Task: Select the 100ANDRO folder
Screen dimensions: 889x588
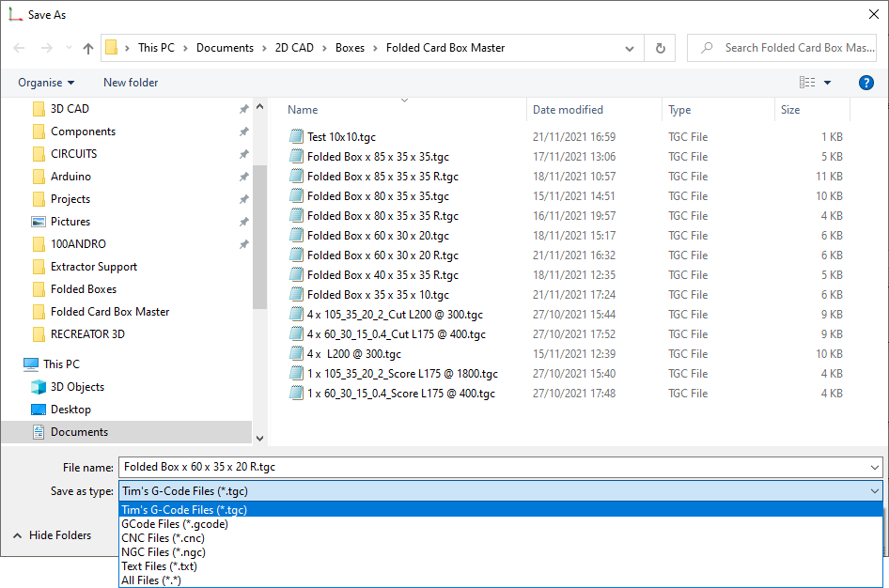Action: (x=78, y=244)
